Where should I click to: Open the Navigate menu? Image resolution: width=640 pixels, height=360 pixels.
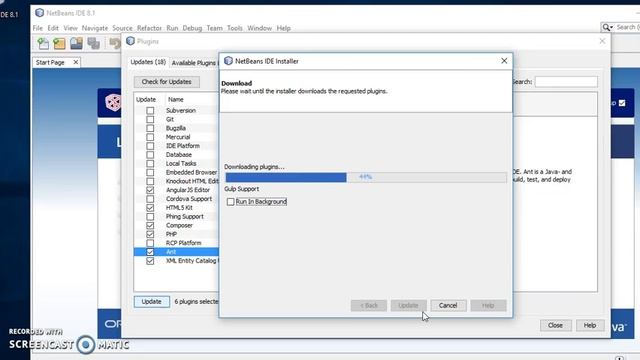tap(95, 28)
